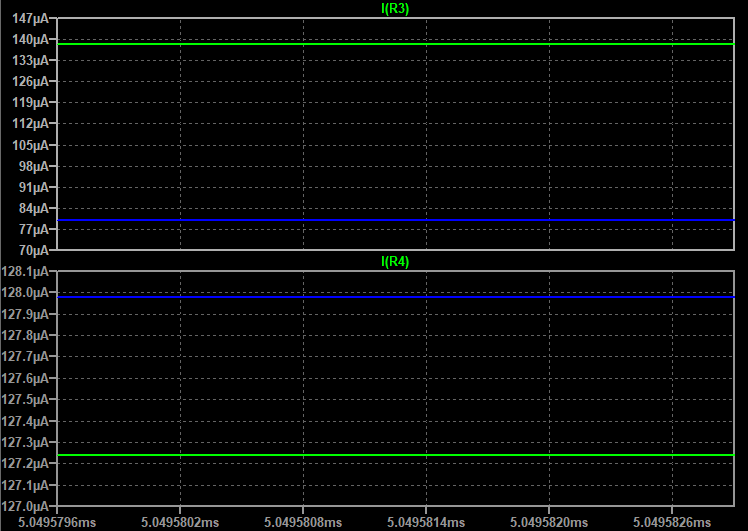Viewport: 748px width, 531px height.
Task: Click the 127.7µA axis label
Action: point(25,356)
